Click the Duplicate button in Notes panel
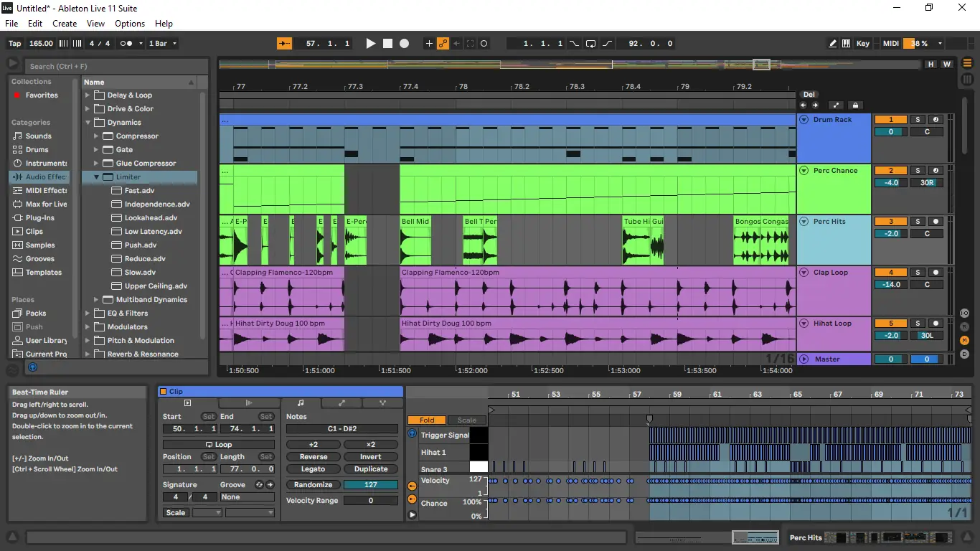The image size is (980, 551). pyautogui.click(x=371, y=469)
